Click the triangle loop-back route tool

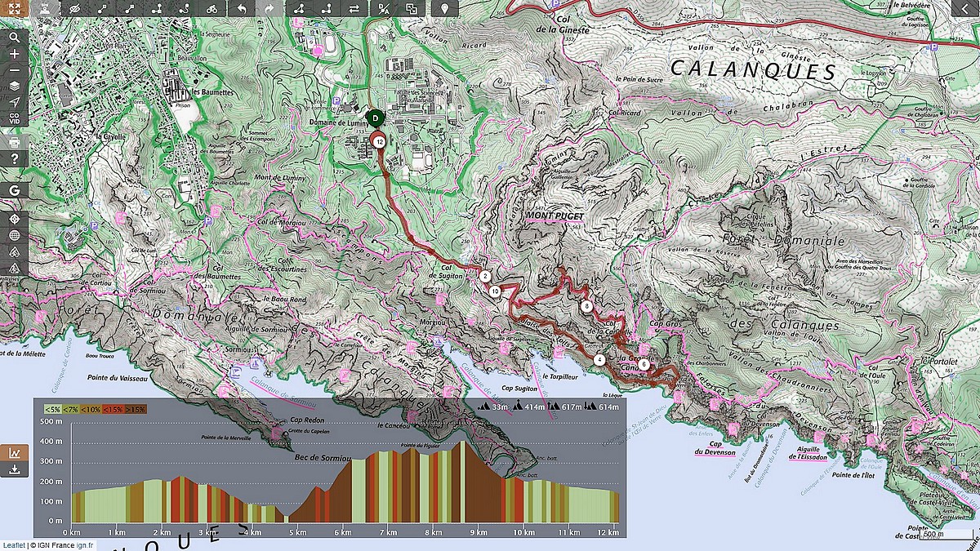pos(300,9)
